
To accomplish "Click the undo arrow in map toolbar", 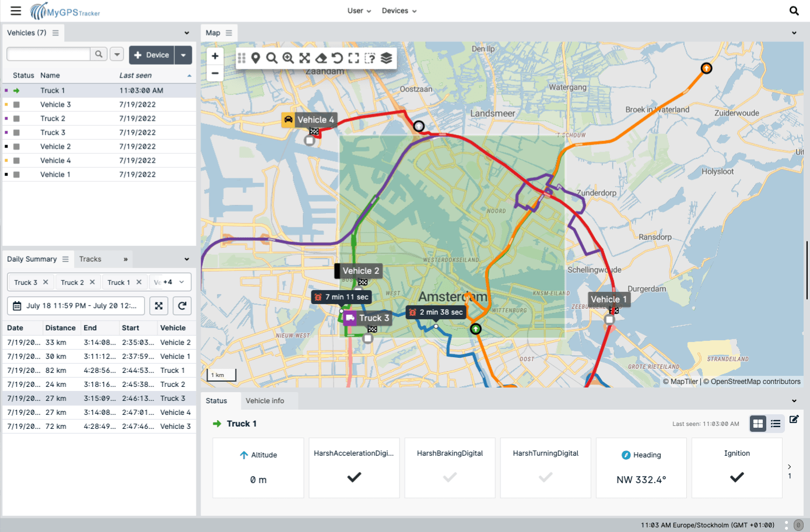I will coord(338,58).
